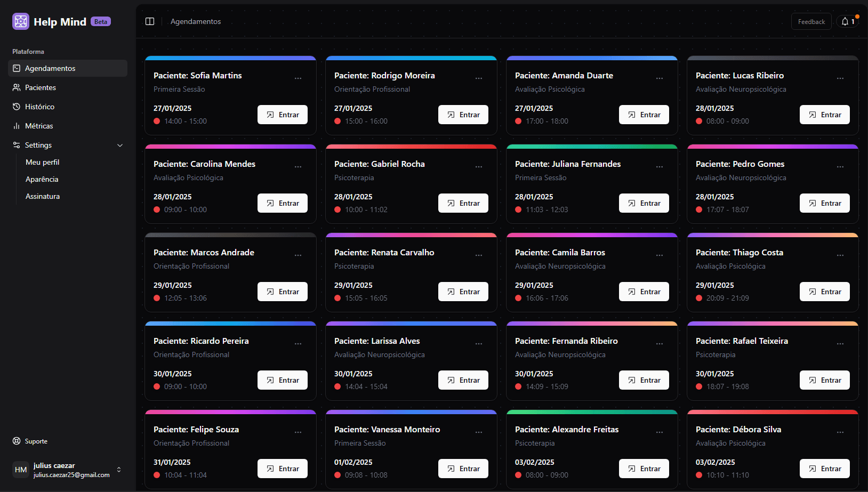This screenshot has width=868, height=492.
Task: Click the Agendamentos calendar icon
Action: [x=17, y=68]
